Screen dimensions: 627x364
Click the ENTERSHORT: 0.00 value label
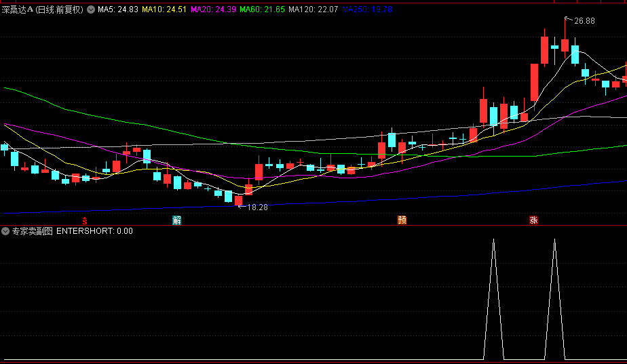tap(94, 231)
